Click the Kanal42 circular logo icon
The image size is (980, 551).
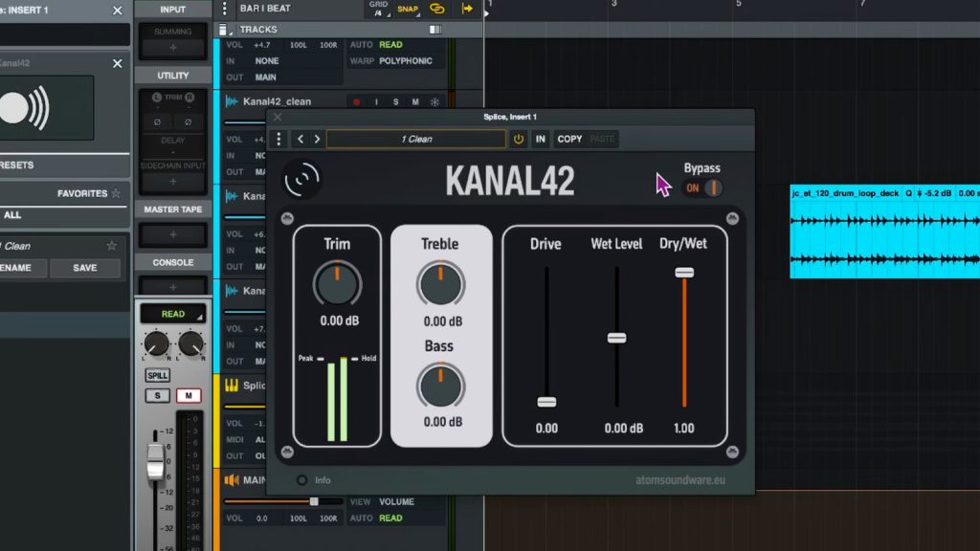click(x=301, y=179)
